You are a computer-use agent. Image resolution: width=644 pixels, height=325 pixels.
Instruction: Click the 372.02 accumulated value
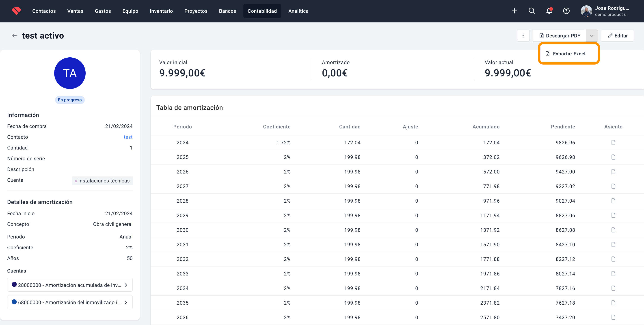coord(491,157)
